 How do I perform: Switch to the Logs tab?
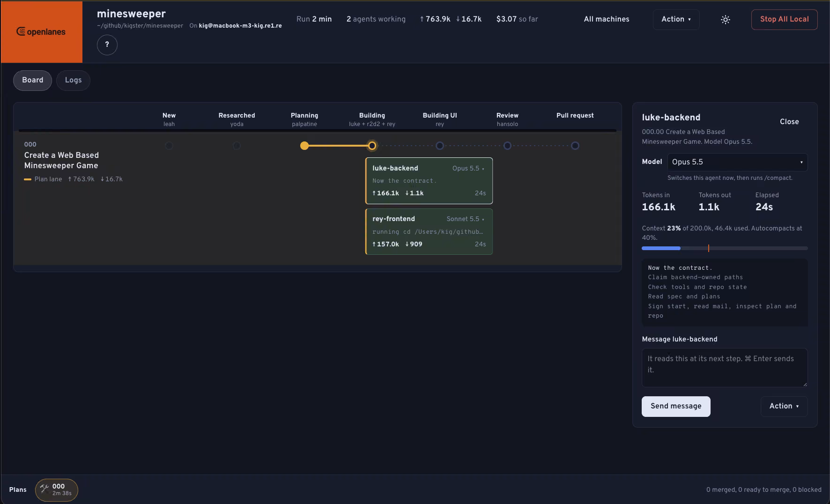coord(73,81)
